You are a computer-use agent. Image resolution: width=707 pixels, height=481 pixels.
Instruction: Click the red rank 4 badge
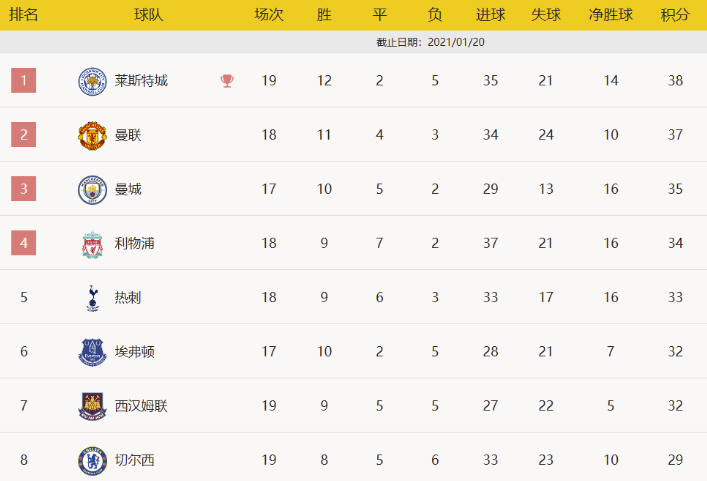[x=23, y=243]
